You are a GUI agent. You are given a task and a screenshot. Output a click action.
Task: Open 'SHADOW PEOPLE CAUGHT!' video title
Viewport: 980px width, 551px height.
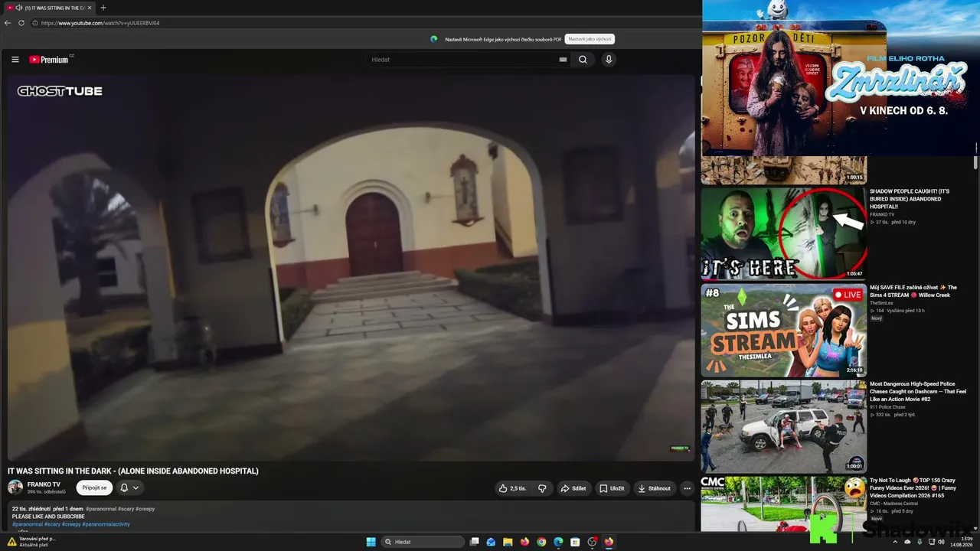pyautogui.click(x=910, y=199)
